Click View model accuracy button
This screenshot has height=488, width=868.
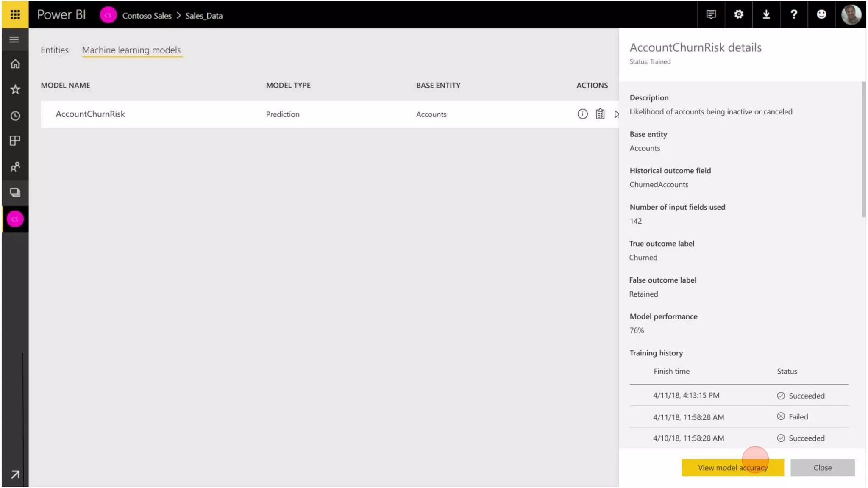coord(732,468)
